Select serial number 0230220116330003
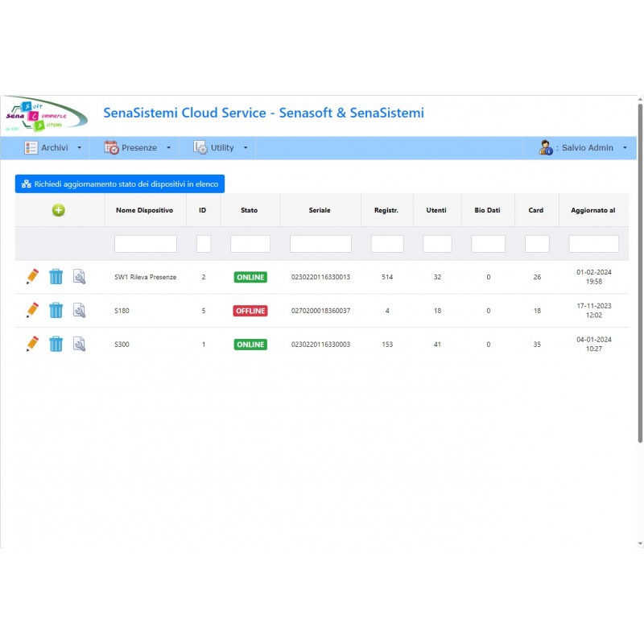 pyautogui.click(x=320, y=345)
